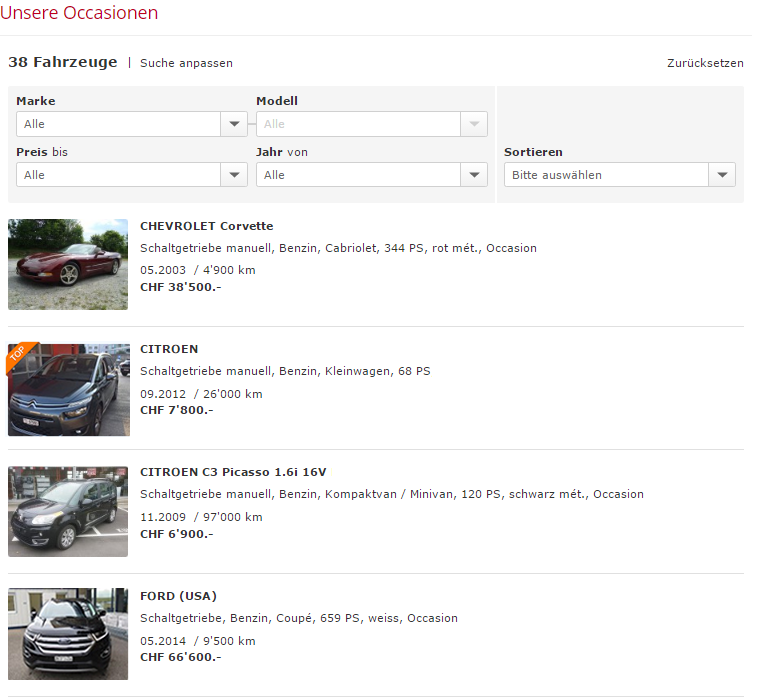Image resolution: width=780 pixels, height=700 pixels.
Task: Open the Chevrolet Corvette thumbnail
Action: [68, 264]
